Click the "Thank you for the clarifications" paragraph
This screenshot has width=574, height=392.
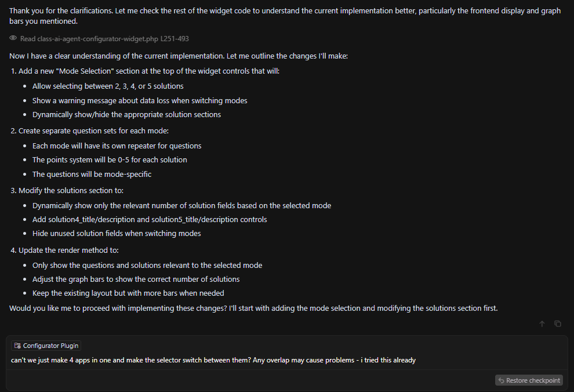click(x=285, y=16)
